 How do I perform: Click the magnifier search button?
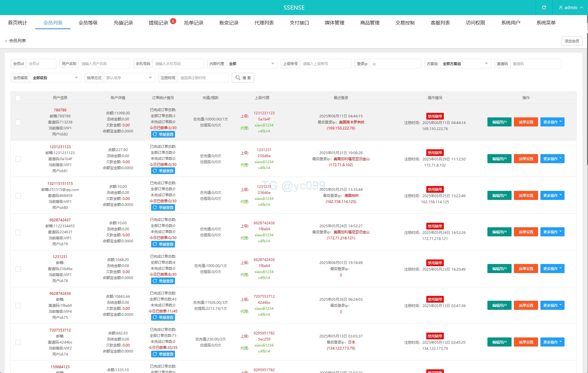tap(243, 78)
